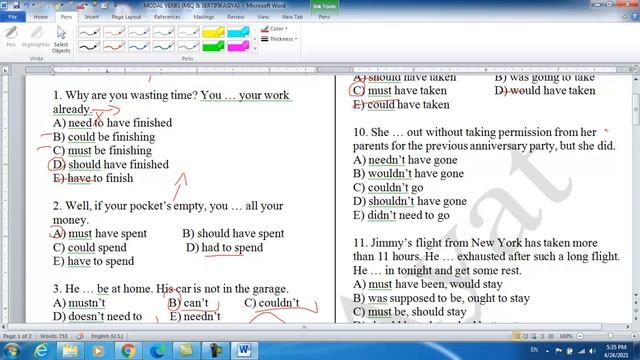
Task: Switch to the Review tab
Action: tap(236, 17)
